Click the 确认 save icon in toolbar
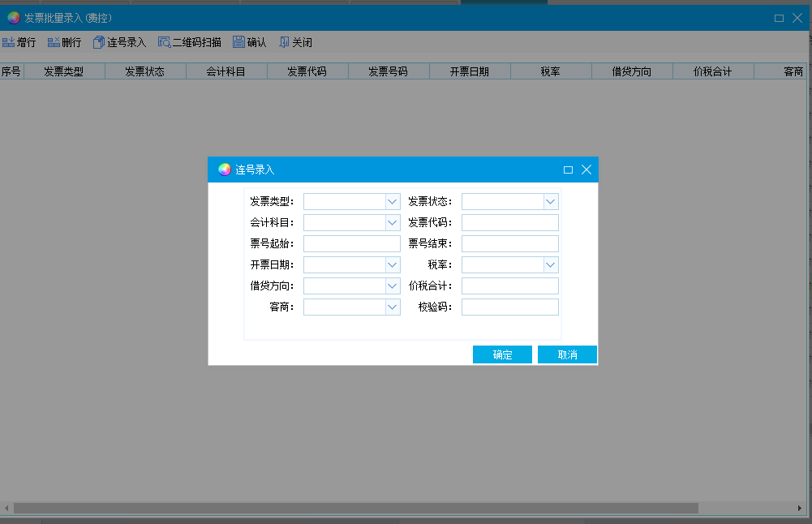The width and height of the screenshot is (812, 524). point(238,42)
